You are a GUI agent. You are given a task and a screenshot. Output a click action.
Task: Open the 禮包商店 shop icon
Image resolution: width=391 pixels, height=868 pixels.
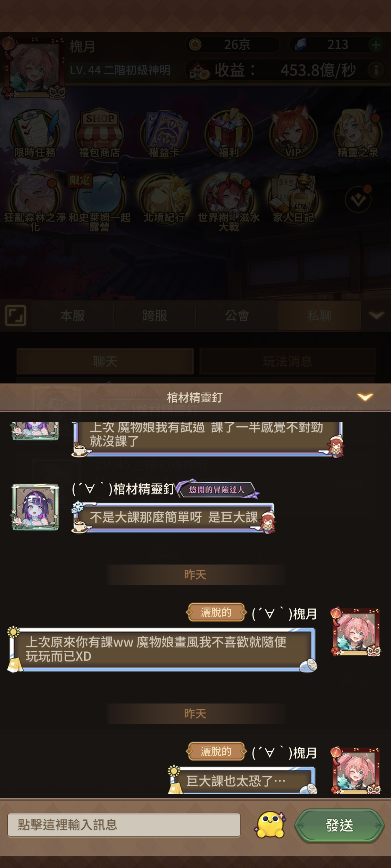[100, 134]
